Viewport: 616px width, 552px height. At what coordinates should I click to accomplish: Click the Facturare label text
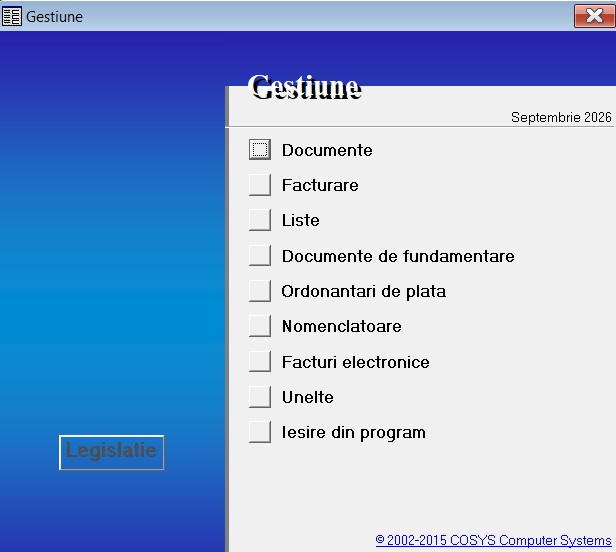(x=320, y=185)
